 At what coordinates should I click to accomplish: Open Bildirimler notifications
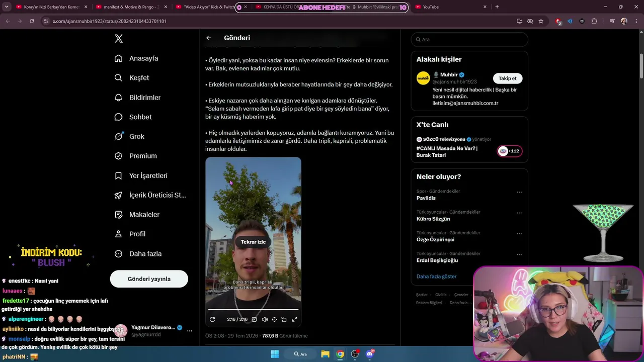tap(137, 98)
